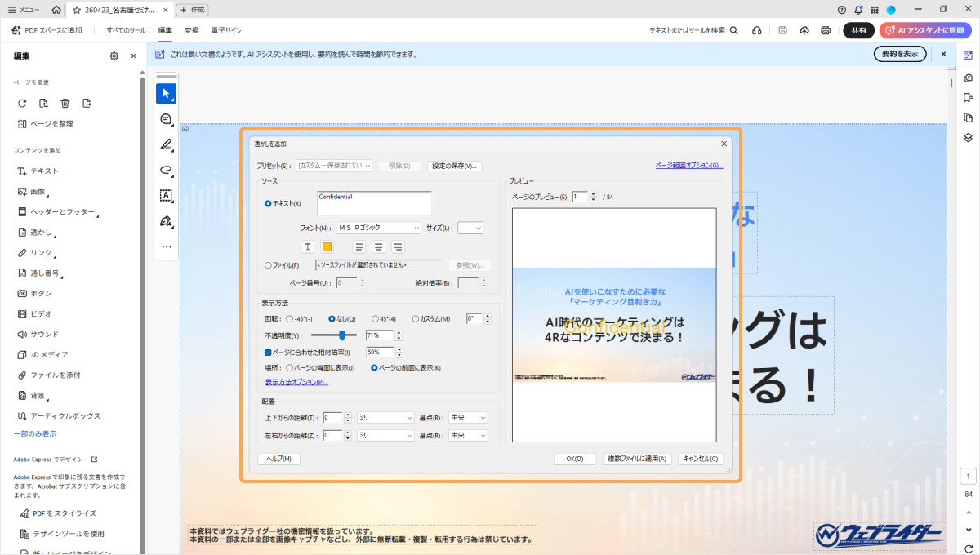This screenshot has height=555, width=980.
Task: Click the rotate page icon
Action: click(23, 103)
